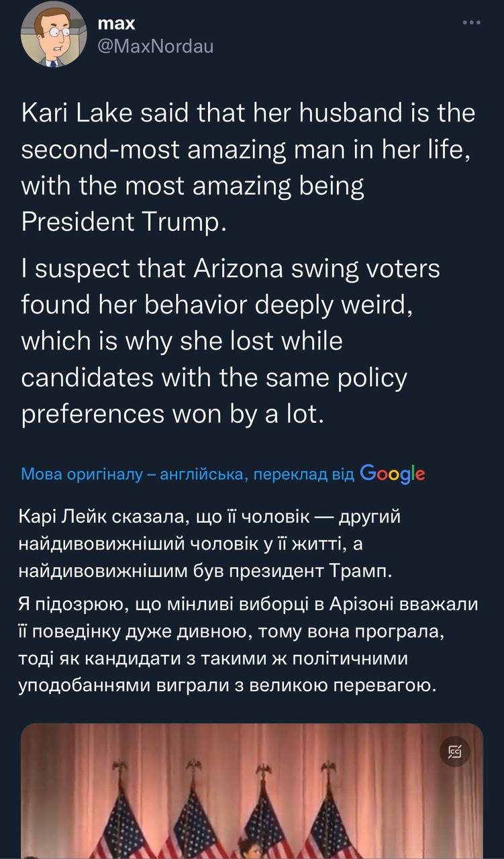Play the embedded video thumbnail

pos(252,792)
